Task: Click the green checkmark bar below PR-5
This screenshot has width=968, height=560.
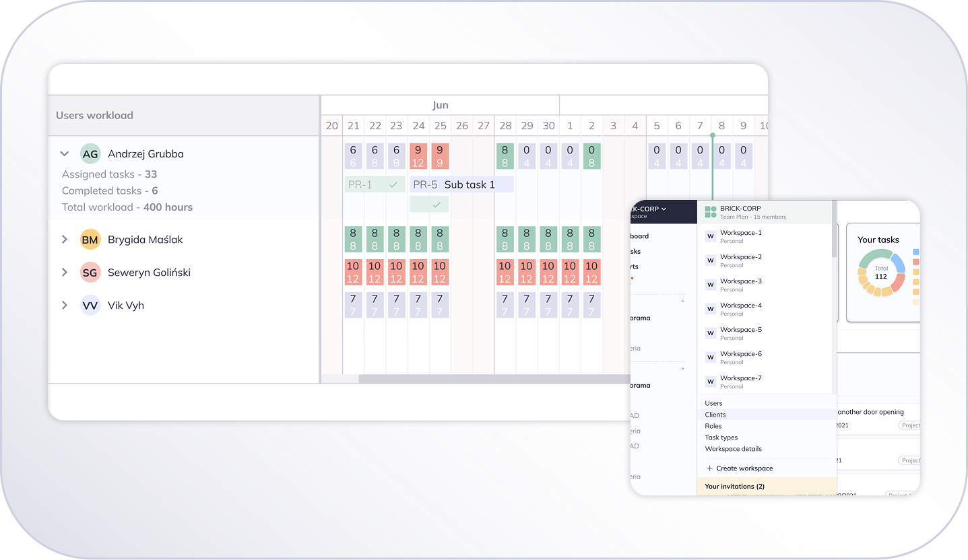Action: (429, 205)
